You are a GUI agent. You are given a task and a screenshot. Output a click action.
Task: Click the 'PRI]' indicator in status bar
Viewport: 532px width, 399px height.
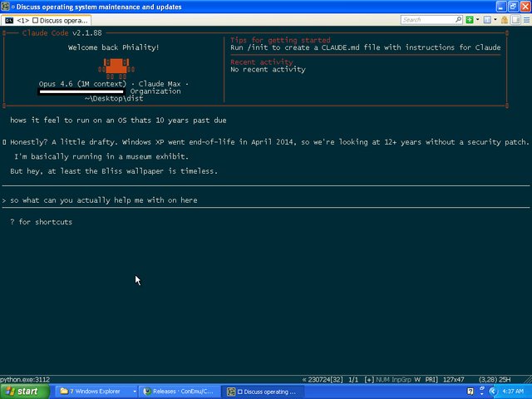pyautogui.click(x=431, y=379)
